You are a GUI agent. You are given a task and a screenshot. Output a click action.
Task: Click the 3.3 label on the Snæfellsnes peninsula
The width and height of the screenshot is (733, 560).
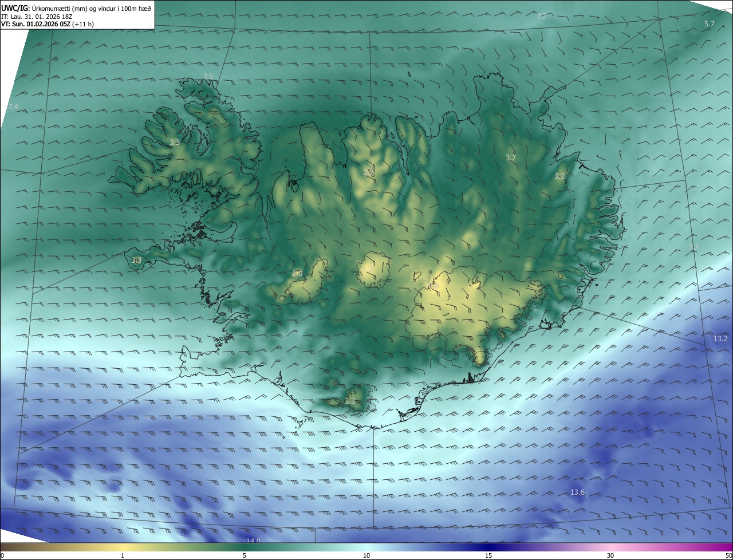coord(136,261)
